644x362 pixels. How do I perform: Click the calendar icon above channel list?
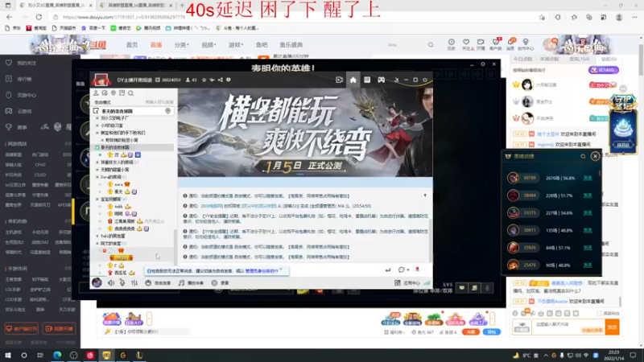[x=122, y=93]
